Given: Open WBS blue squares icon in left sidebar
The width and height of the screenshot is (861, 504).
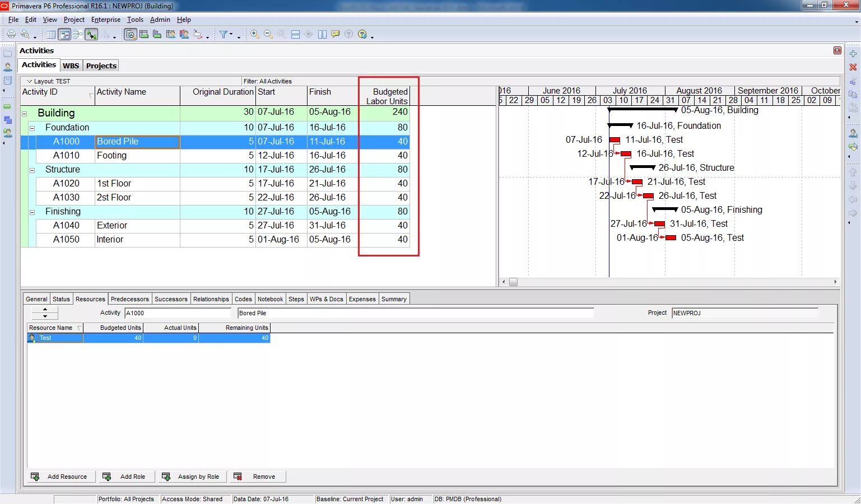Looking at the screenshot, I should pyautogui.click(x=8, y=120).
